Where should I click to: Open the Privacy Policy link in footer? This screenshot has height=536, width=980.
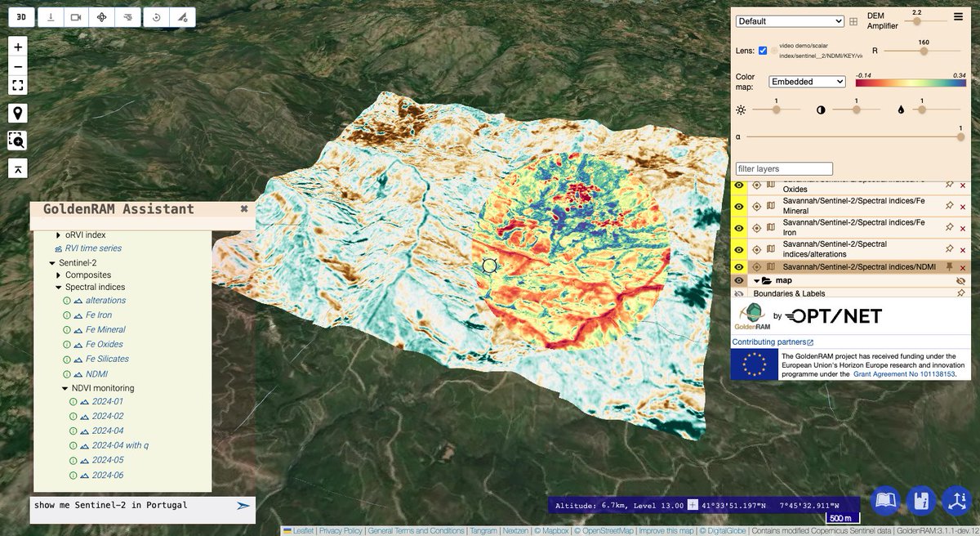343,530
